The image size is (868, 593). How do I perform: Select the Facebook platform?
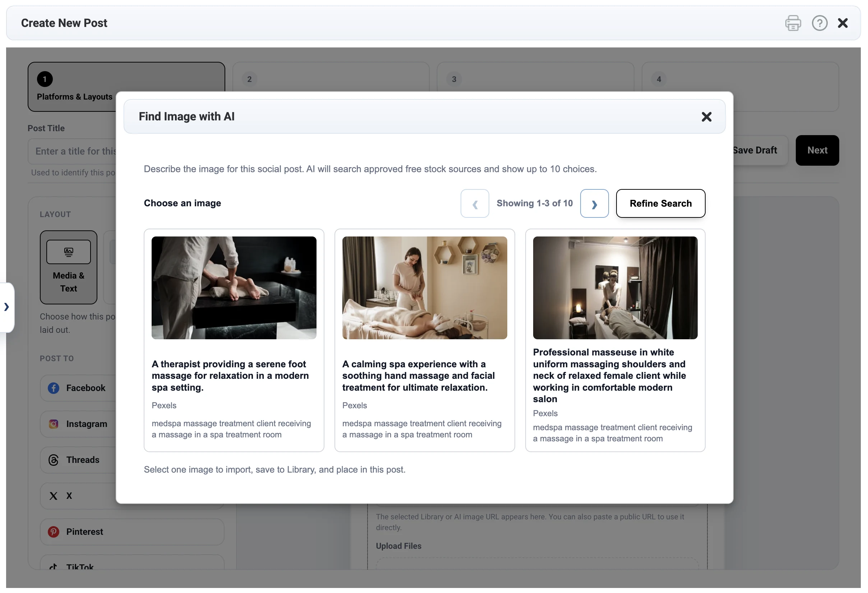(78, 388)
